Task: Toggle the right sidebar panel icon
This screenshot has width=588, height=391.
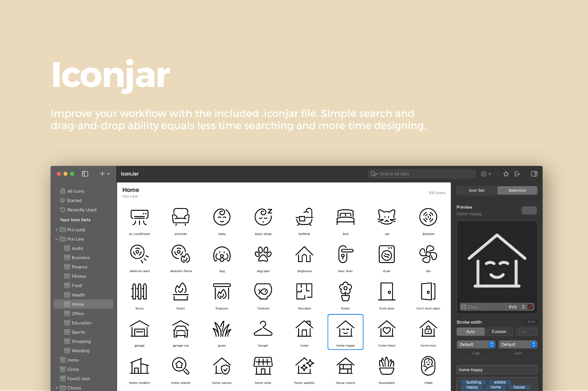Action: click(534, 174)
